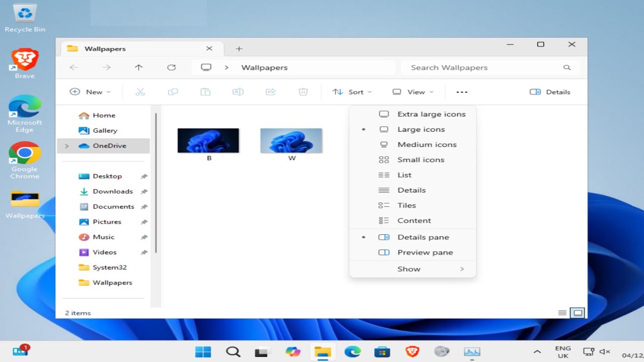Toggle Details pane in View menu

(x=413, y=237)
